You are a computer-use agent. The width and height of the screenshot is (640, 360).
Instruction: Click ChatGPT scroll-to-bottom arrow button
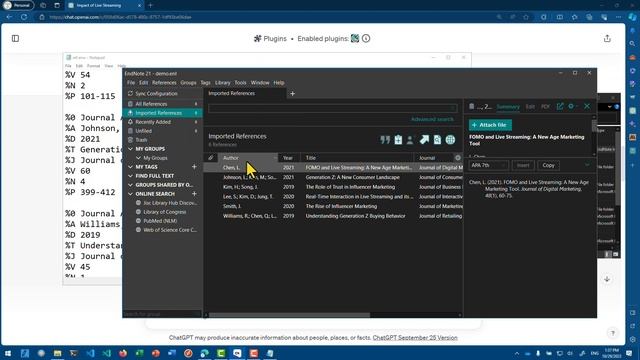(x=607, y=279)
